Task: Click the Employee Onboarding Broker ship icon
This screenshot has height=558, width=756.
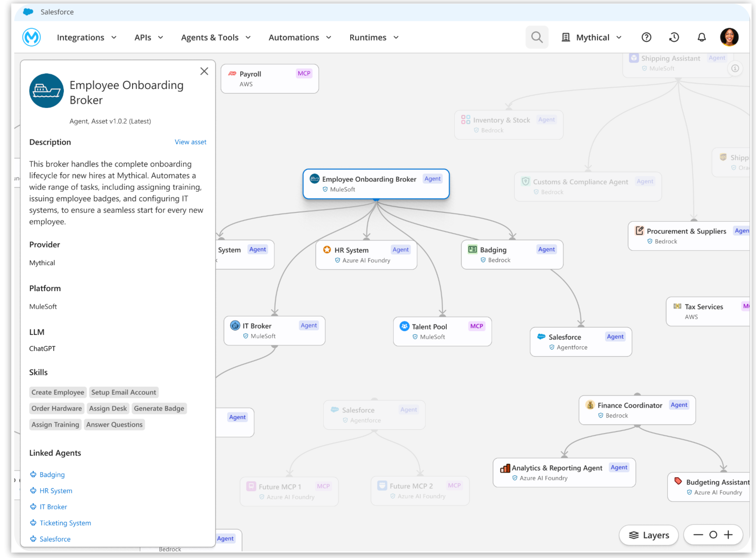Action: pos(47,91)
